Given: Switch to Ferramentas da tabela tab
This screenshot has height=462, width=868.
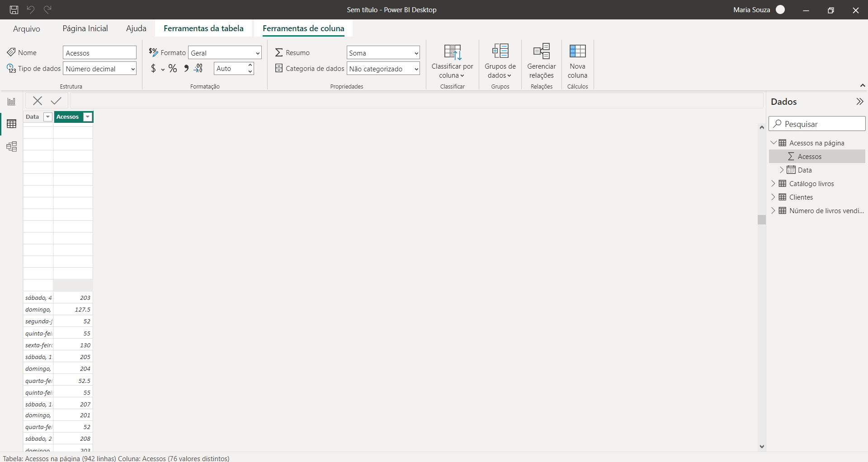Looking at the screenshot, I should click(203, 28).
